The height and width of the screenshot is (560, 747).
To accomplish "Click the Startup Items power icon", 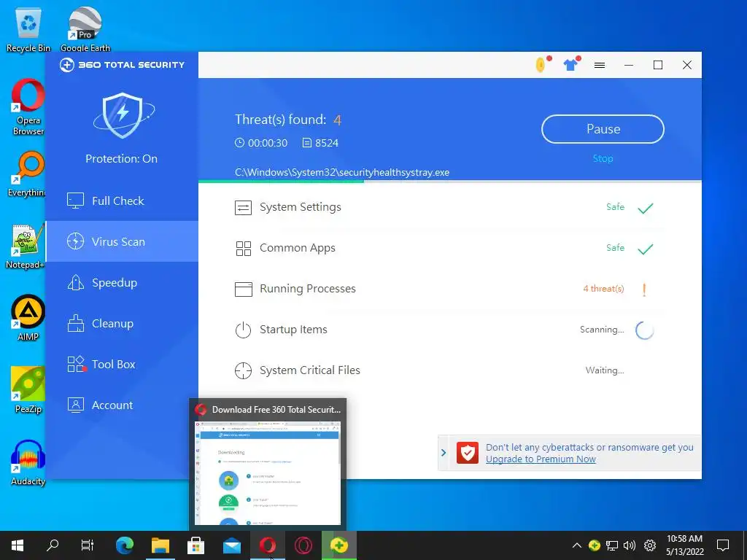I will (x=243, y=330).
